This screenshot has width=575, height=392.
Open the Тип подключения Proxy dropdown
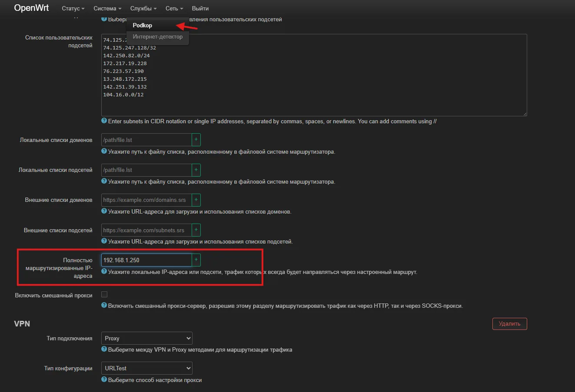click(147, 338)
